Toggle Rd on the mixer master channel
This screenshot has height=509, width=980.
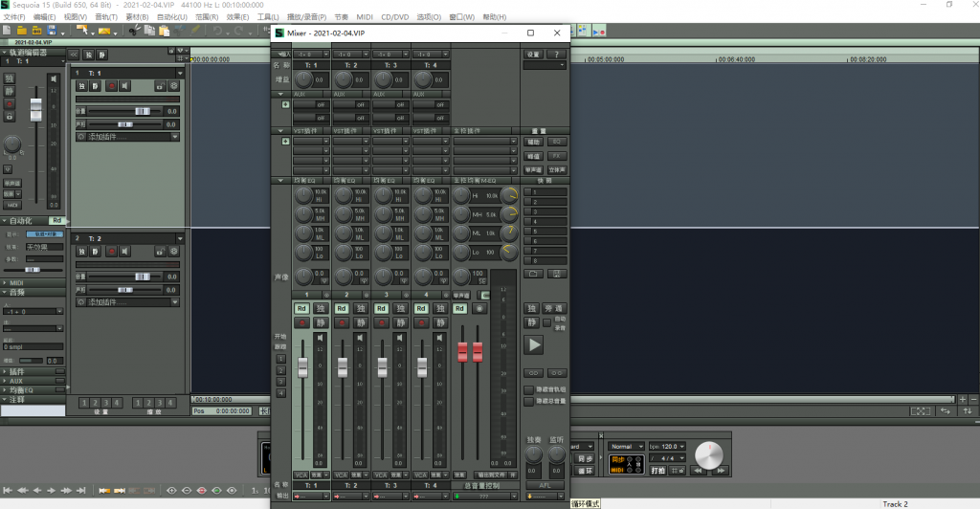[460, 308]
